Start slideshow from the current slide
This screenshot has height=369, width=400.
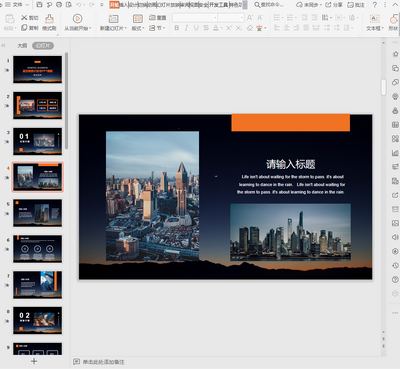click(77, 19)
